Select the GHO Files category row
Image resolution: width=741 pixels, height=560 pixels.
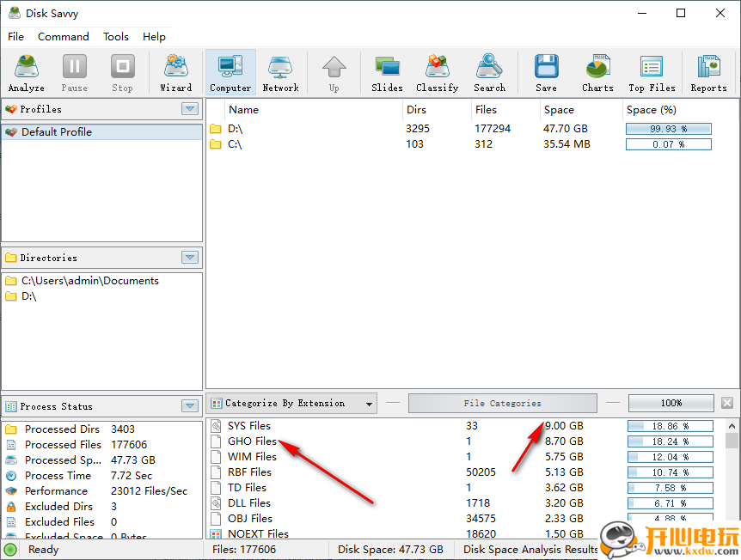point(252,441)
